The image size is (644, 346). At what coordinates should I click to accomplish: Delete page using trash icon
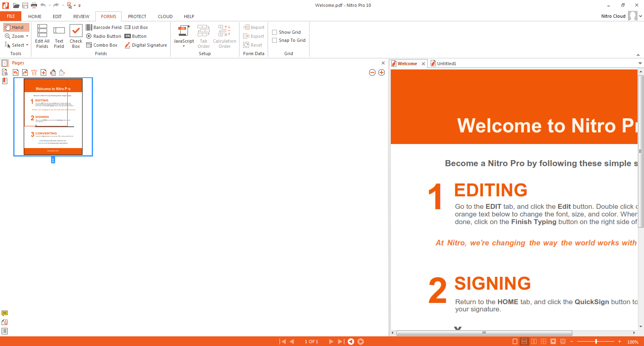[34, 72]
